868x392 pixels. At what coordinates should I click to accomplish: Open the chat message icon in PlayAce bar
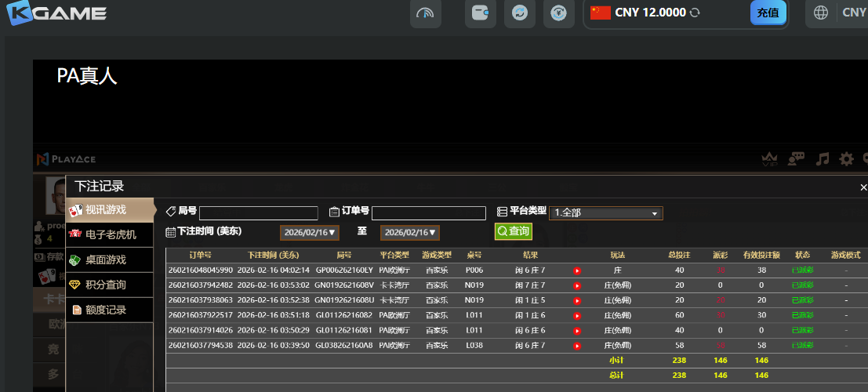(796, 159)
